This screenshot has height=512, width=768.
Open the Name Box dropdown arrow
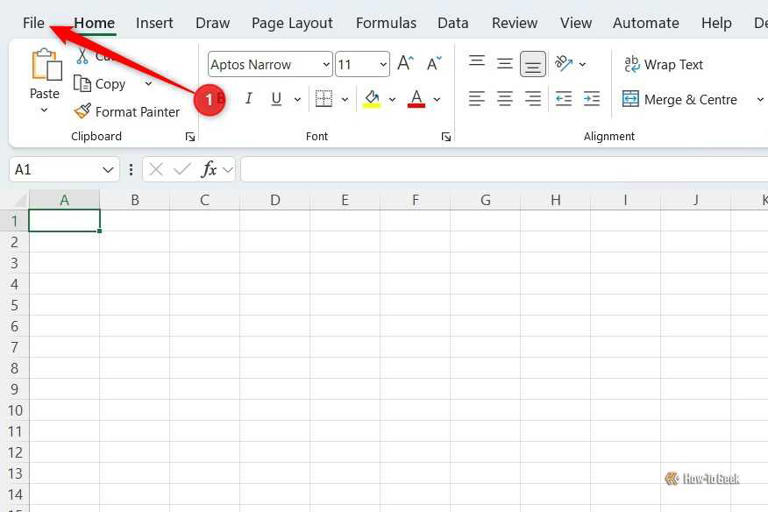108,170
